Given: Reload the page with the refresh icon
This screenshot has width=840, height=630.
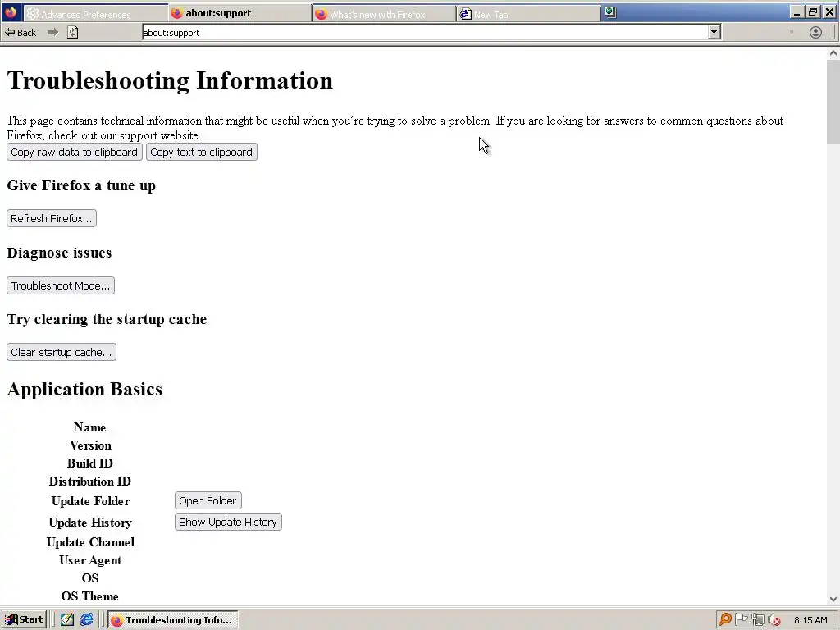Looking at the screenshot, I should coord(73,33).
